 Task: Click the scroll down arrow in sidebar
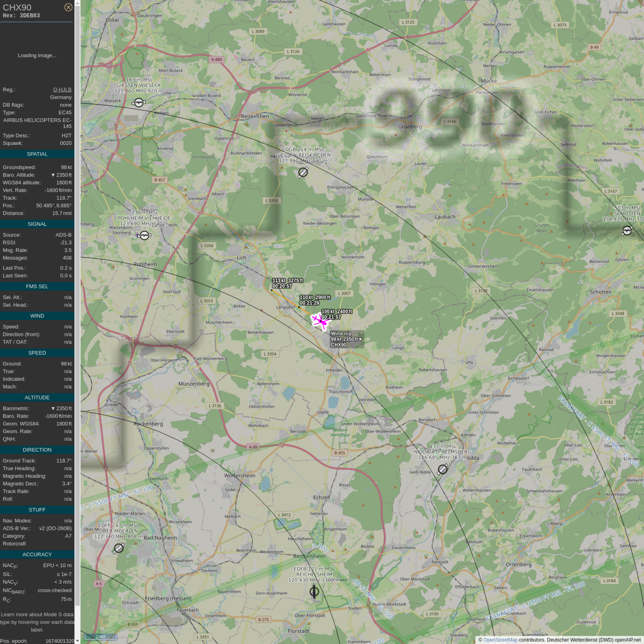tap(77, 641)
